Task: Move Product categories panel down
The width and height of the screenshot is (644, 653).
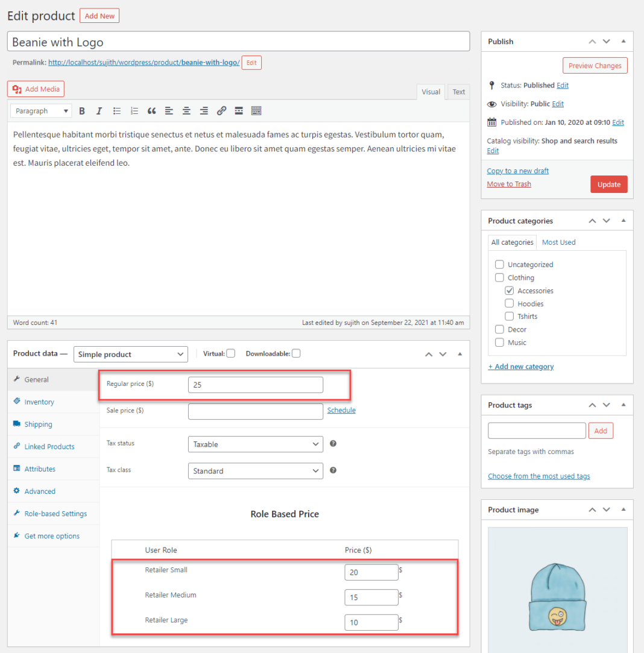Action: click(607, 221)
